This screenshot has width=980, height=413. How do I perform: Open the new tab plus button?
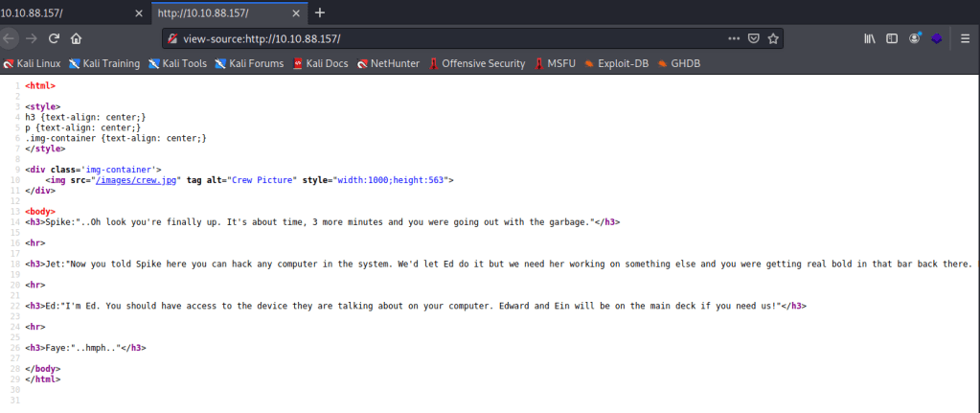pyautogui.click(x=320, y=12)
